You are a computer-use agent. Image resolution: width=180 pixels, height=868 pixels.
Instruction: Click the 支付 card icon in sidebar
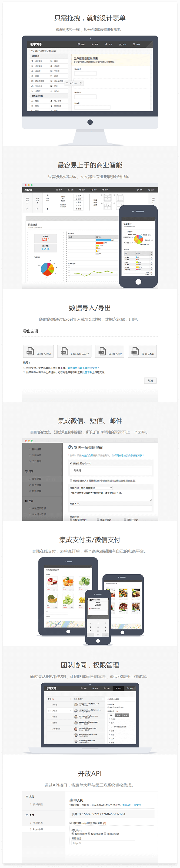[x=27, y=797]
